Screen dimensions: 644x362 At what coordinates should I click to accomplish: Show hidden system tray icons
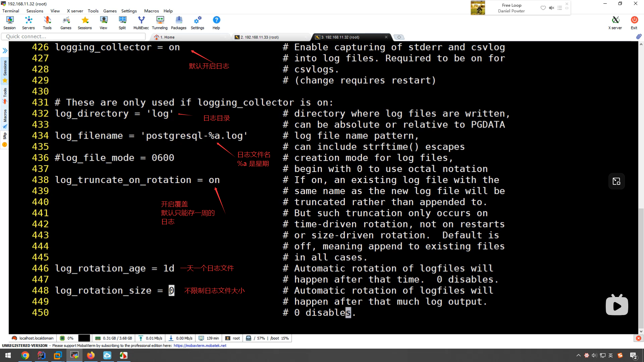click(x=578, y=355)
